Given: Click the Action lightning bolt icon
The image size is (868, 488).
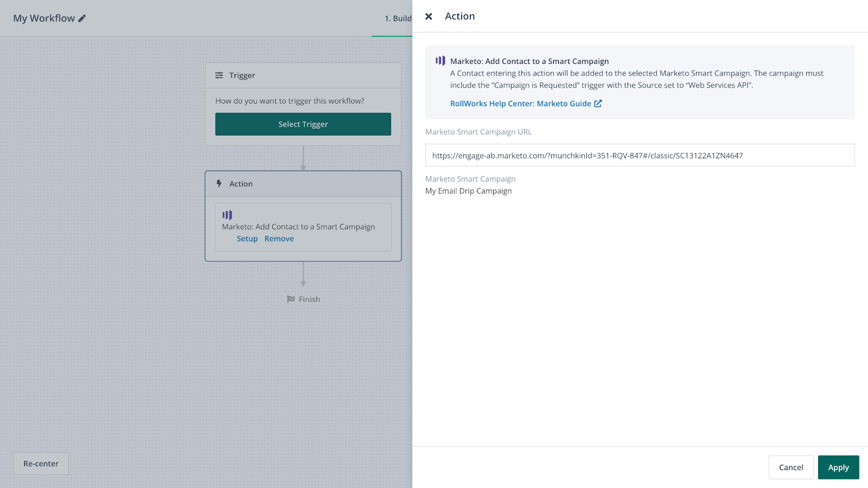Looking at the screenshot, I should [x=219, y=184].
